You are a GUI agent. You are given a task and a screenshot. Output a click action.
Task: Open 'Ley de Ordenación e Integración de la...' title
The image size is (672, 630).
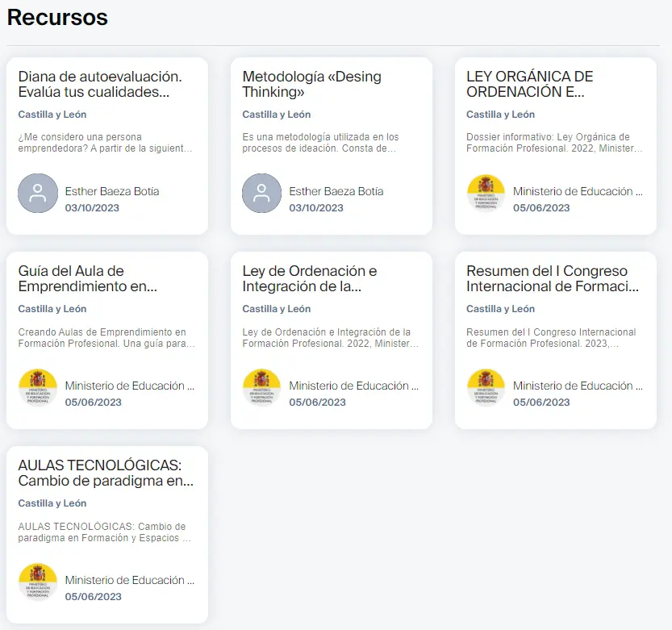pyautogui.click(x=310, y=278)
